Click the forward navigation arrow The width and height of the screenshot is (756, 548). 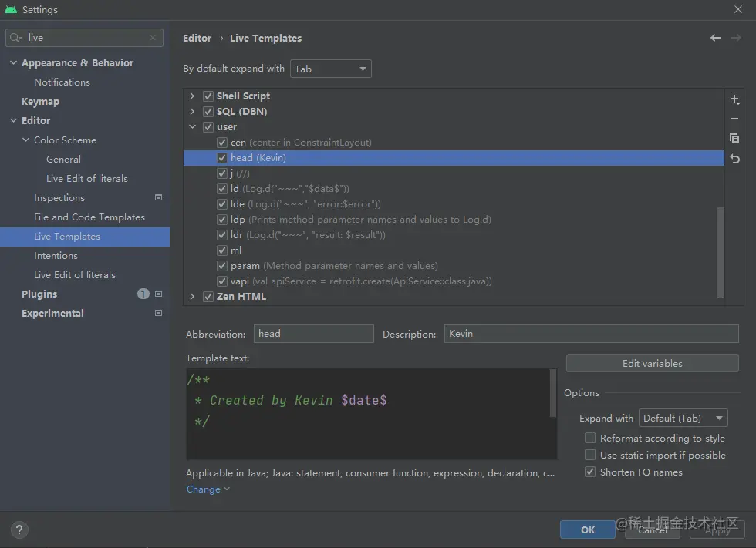[x=734, y=37]
